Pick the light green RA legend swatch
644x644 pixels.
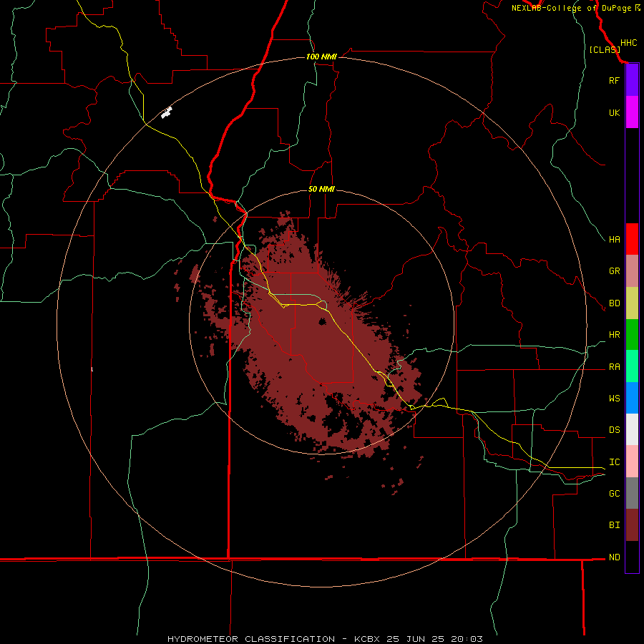point(632,366)
